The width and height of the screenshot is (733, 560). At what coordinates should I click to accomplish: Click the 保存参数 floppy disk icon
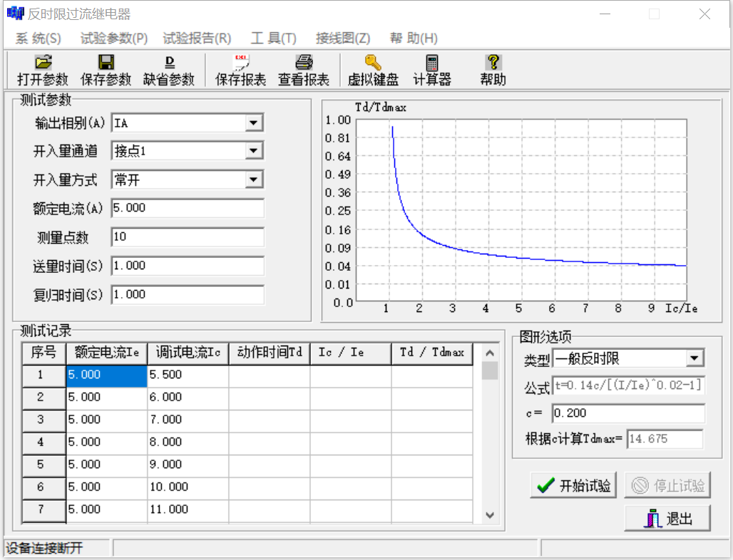click(106, 63)
